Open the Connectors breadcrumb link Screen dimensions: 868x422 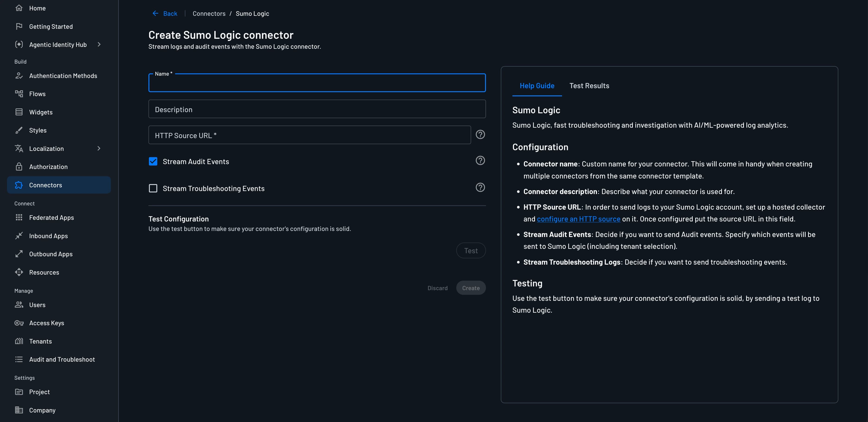click(209, 13)
